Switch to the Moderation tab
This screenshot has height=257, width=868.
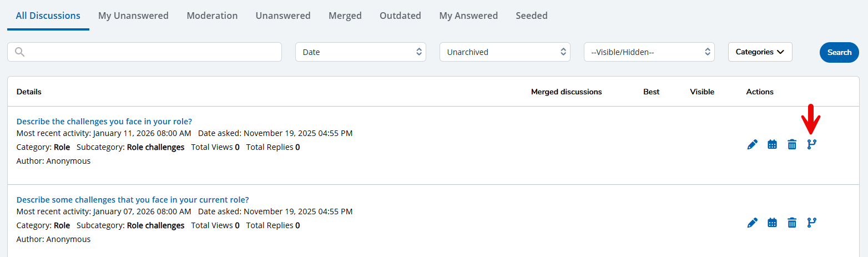click(212, 16)
